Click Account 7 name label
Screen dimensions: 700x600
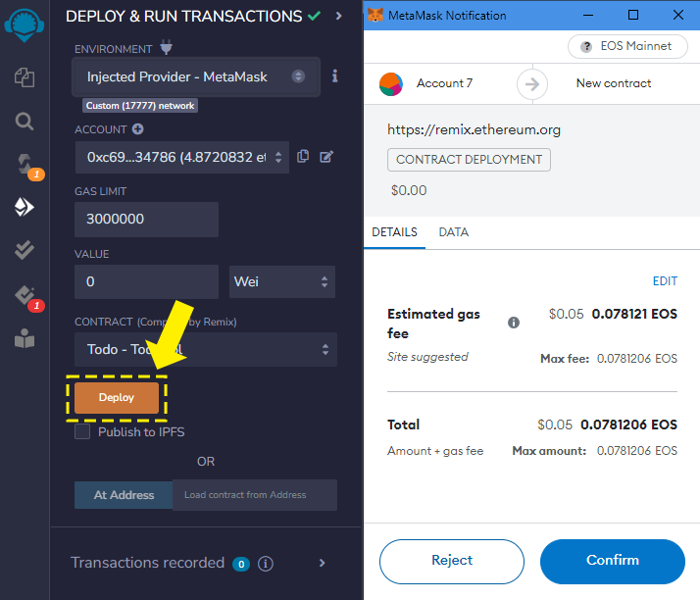click(444, 83)
